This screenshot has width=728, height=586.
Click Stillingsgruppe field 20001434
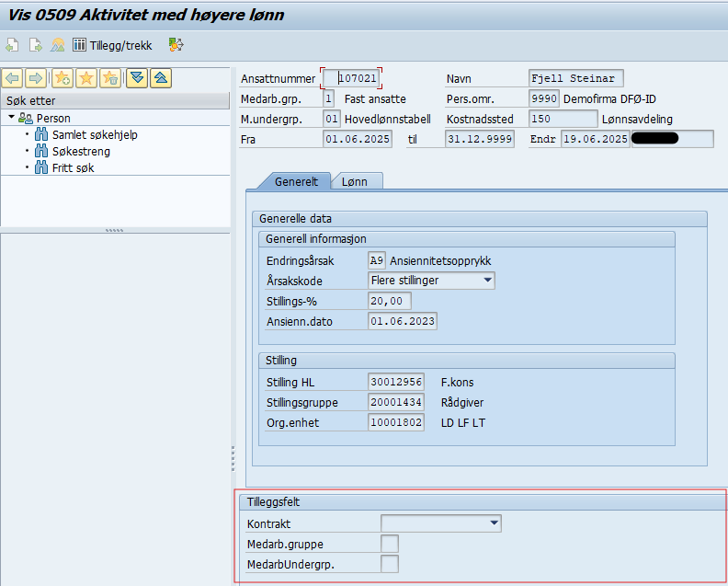coord(396,402)
